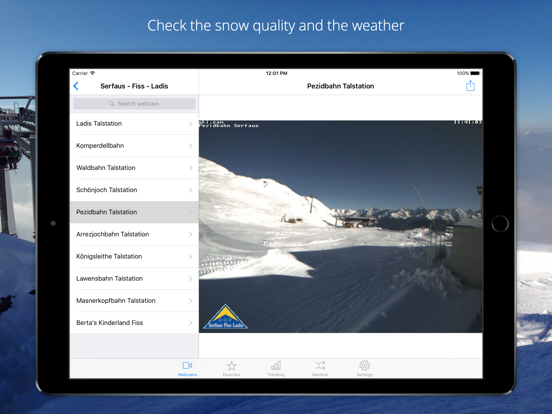
Task: Click the Wi-Fi icon in status bar
Action: pyautogui.click(x=93, y=73)
